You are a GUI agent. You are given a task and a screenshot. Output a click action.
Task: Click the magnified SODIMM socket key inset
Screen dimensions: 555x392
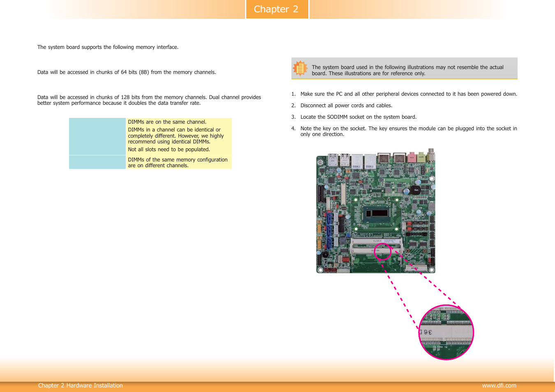pos(446,332)
